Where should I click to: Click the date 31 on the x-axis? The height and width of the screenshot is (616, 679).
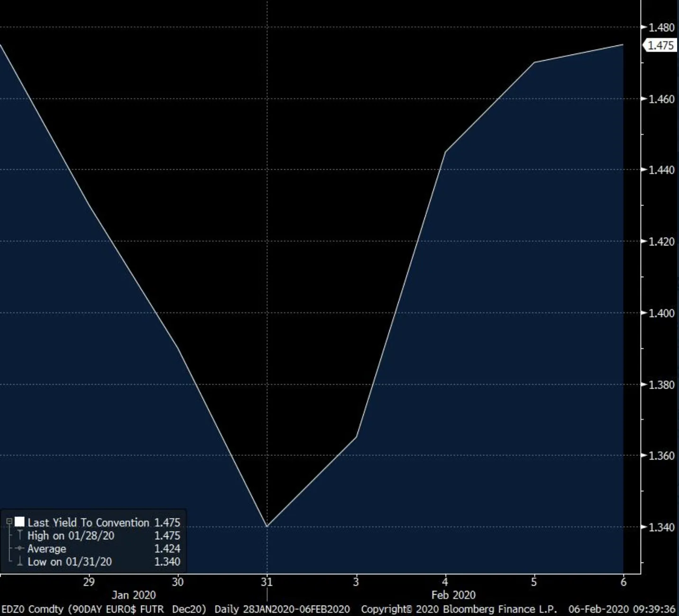(x=267, y=582)
